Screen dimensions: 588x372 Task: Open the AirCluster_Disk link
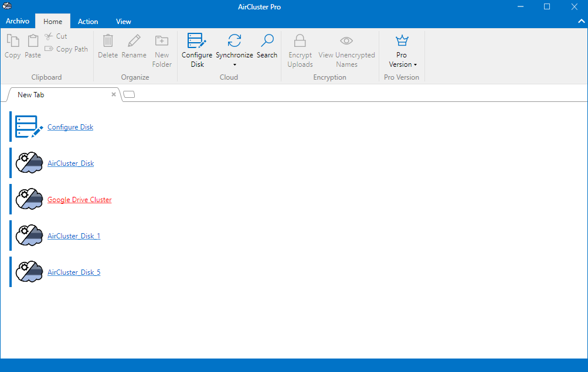(70, 163)
